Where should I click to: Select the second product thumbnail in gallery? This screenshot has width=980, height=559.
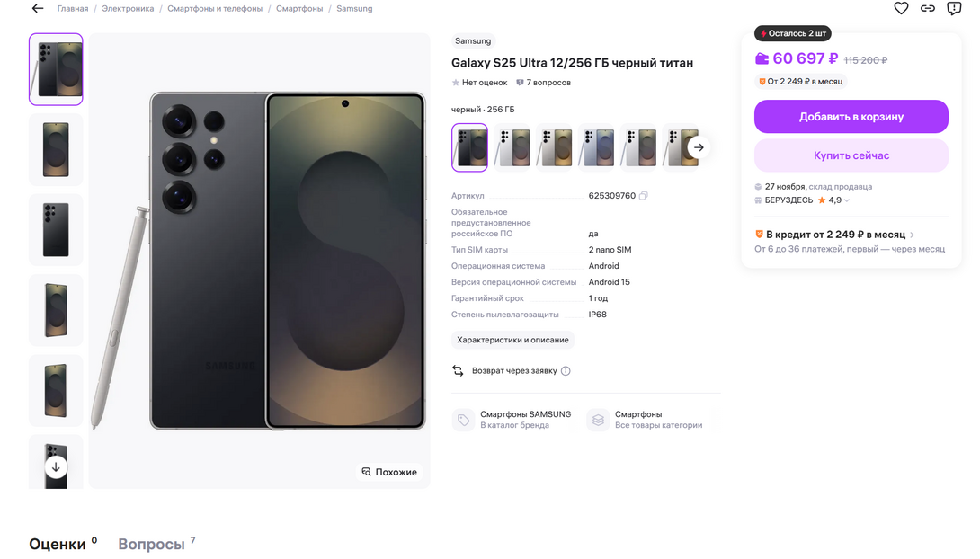click(56, 149)
